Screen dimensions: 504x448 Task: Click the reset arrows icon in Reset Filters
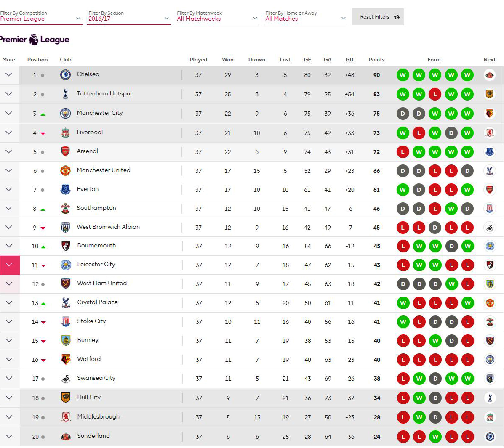pos(397,17)
